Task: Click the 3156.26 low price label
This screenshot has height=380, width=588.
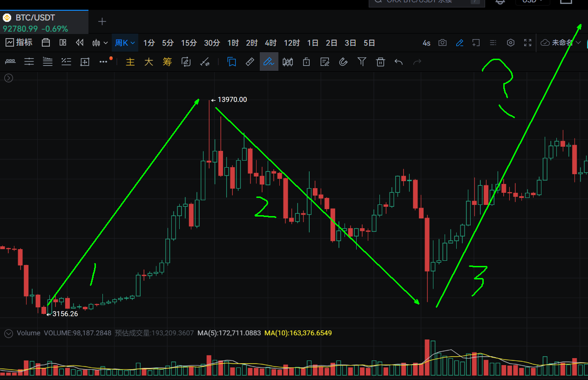Action: (x=65, y=314)
